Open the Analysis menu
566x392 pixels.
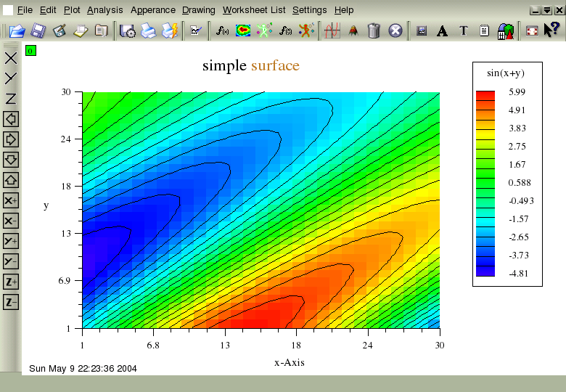104,10
